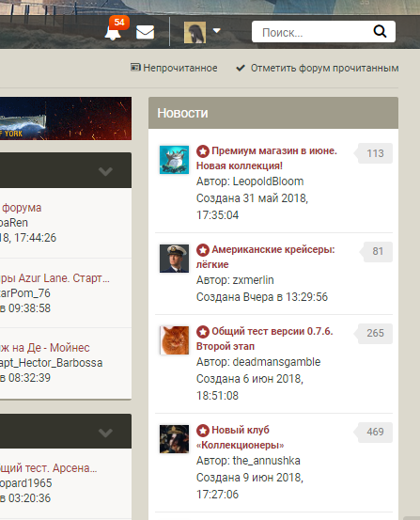Open topic Новый клуб «Коллекционеры»
Viewport: 420px width, 520px height.
(x=240, y=437)
